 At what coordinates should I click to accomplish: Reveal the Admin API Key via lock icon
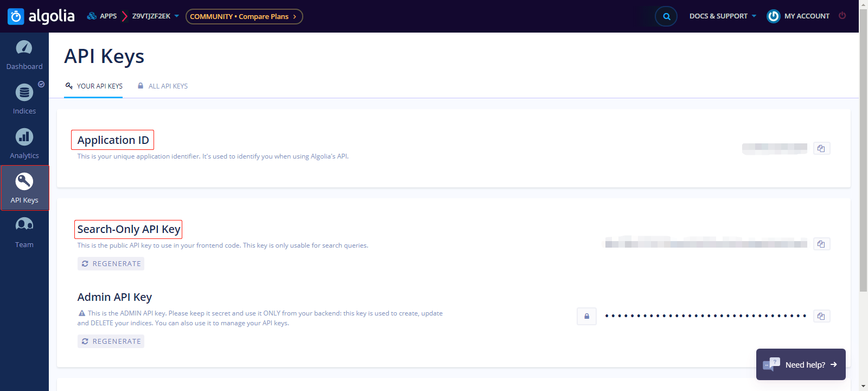(586, 316)
